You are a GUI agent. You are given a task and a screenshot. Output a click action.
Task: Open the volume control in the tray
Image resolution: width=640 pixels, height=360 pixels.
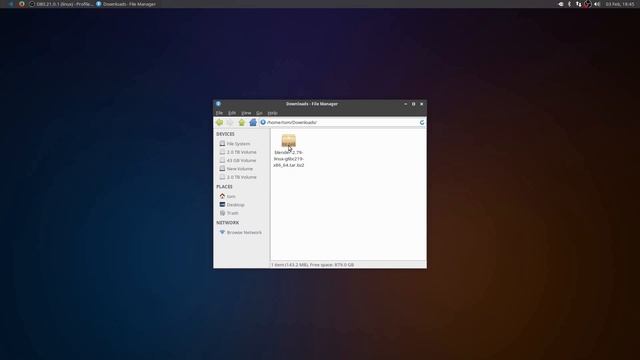click(x=597, y=4)
